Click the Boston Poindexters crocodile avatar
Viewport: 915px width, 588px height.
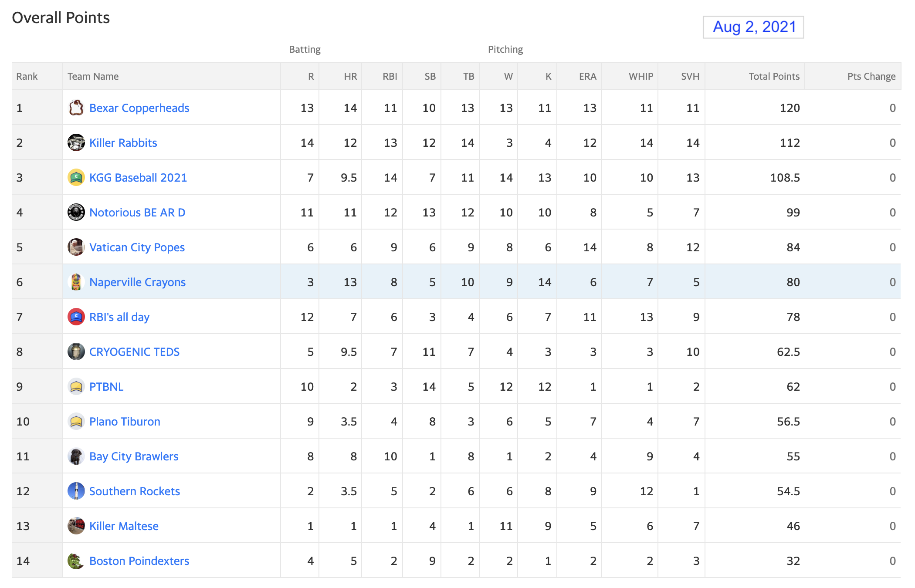point(76,561)
